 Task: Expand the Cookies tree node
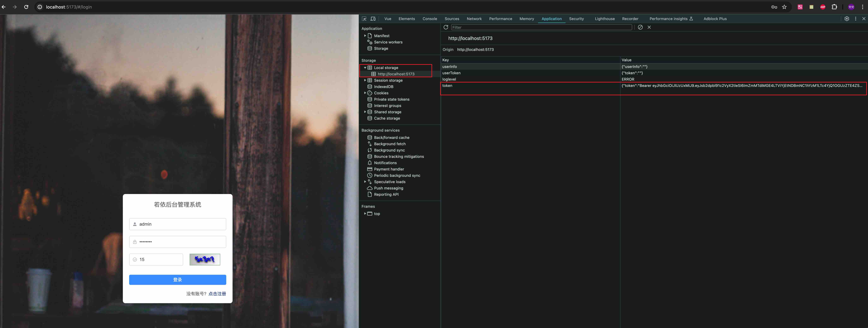365,93
